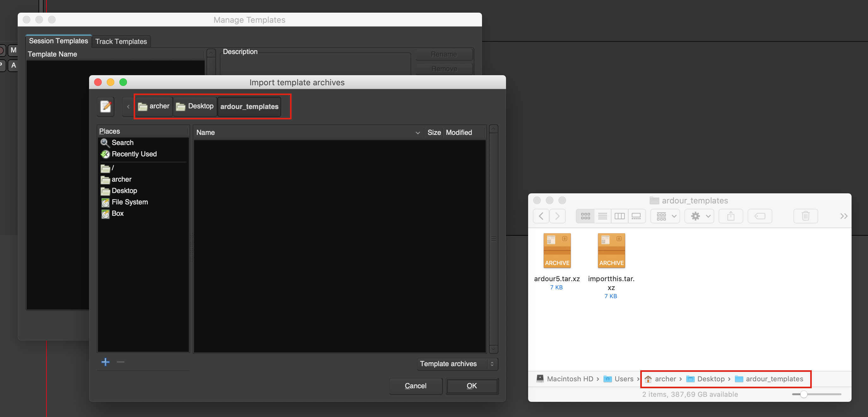Viewport: 868px width, 417px height.
Task: Switch to the Track Templates tab
Action: [121, 41]
